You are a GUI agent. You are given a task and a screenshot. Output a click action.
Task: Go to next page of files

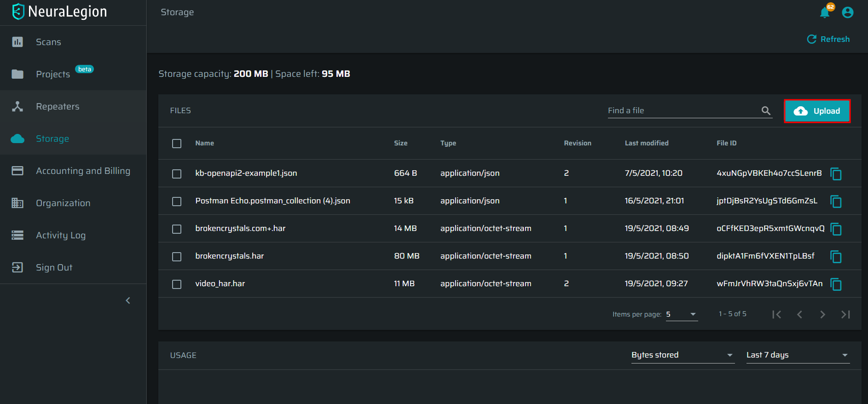click(x=822, y=314)
